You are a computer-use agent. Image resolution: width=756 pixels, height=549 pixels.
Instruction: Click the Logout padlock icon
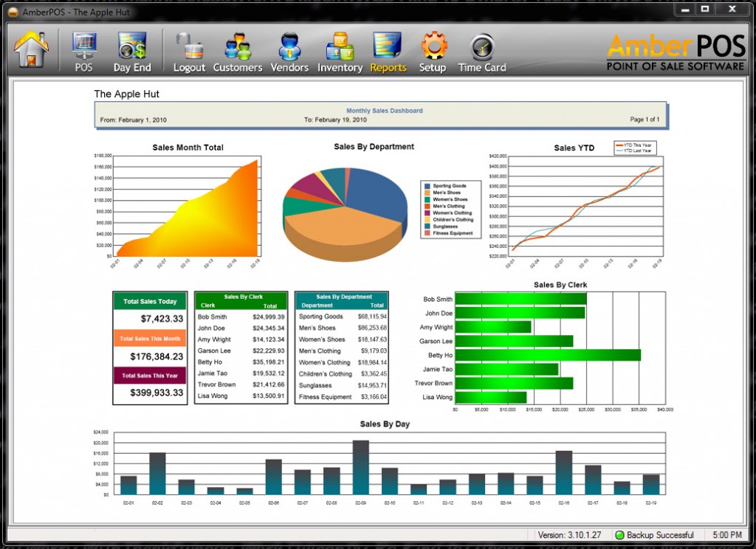pyautogui.click(x=189, y=51)
